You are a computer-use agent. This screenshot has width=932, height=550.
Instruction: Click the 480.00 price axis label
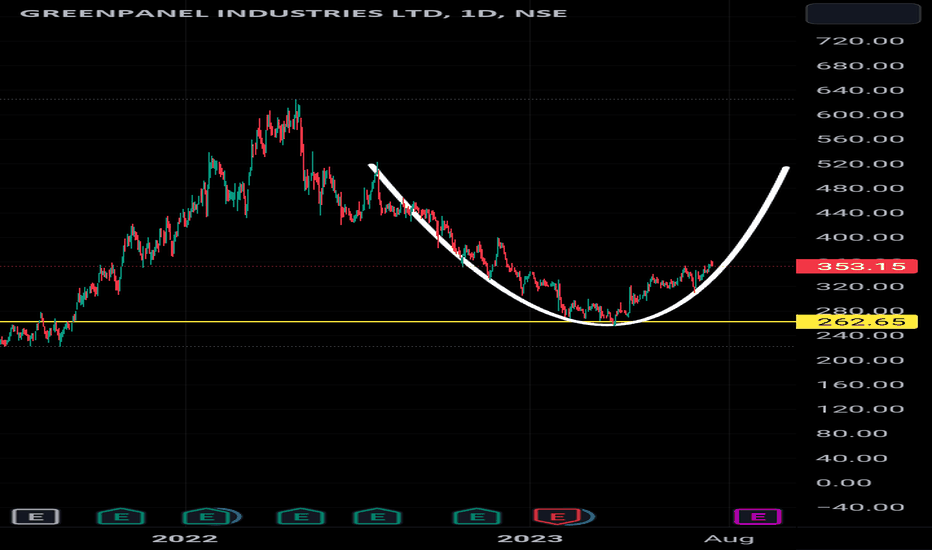(x=860, y=188)
